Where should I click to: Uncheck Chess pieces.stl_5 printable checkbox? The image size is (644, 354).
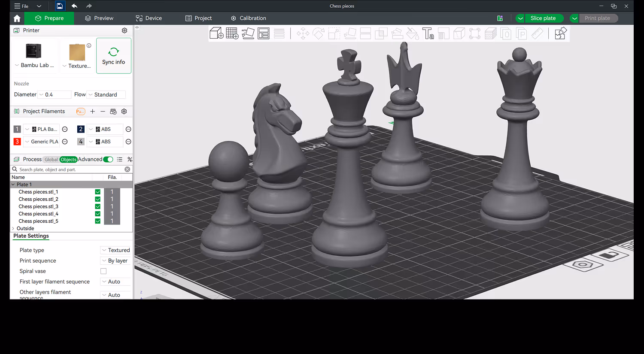tap(98, 221)
